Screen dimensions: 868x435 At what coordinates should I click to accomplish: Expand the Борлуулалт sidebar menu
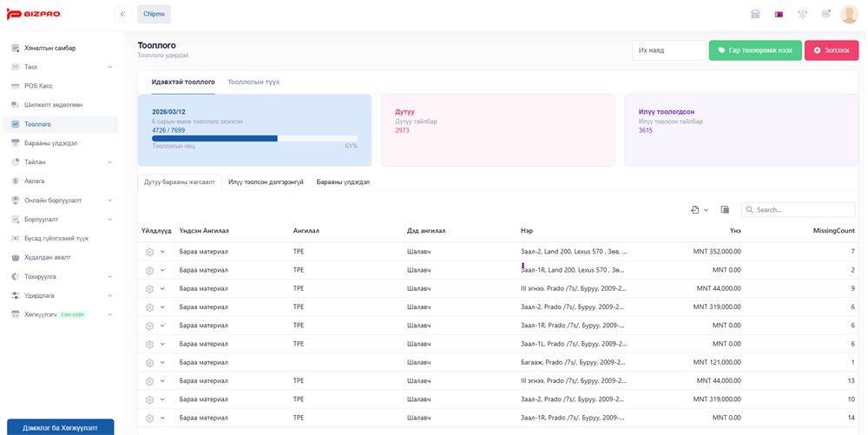click(x=109, y=219)
